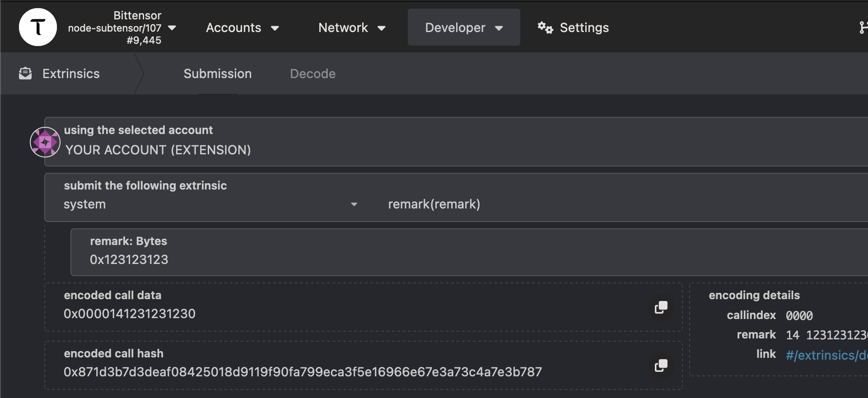Open the #/extrinsics/decode link

(x=826, y=355)
